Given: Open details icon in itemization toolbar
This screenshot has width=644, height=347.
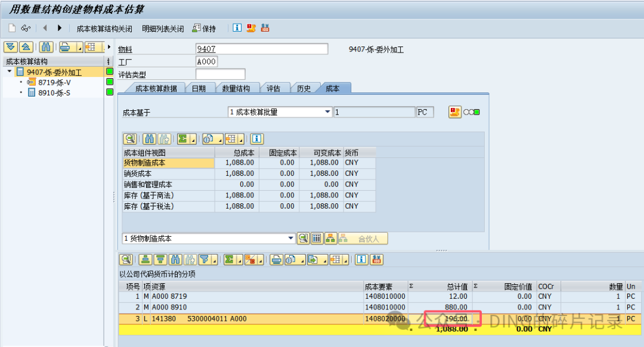Looking at the screenshot, I should point(126,259).
